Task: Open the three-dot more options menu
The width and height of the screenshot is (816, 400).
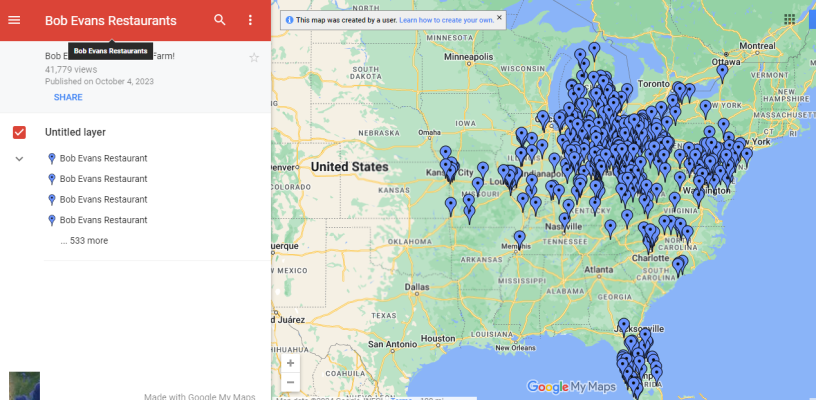Action: pyautogui.click(x=250, y=20)
